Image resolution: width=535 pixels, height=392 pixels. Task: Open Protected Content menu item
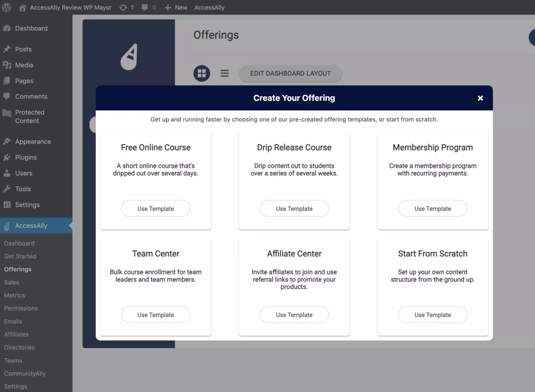tap(30, 117)
